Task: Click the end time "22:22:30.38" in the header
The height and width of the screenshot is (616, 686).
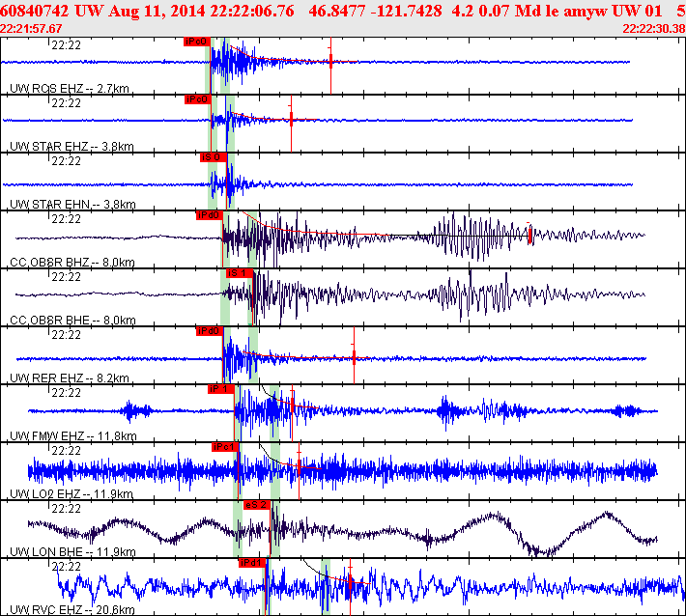Action: (654, 29)
